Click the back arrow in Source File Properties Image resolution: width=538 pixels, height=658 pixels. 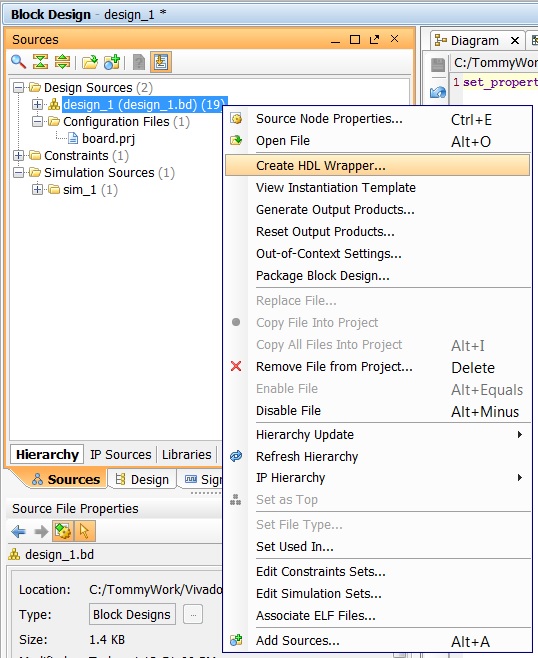pyautogui.click(x=18, y=532)
